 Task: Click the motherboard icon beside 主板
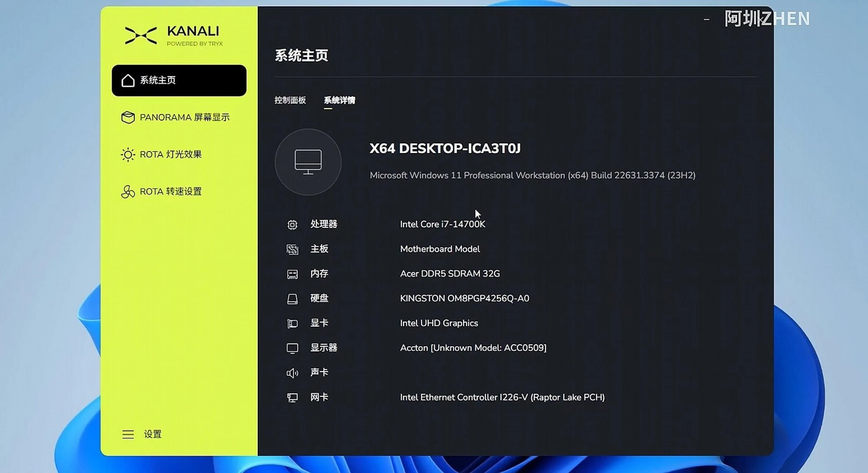[292, 250]
